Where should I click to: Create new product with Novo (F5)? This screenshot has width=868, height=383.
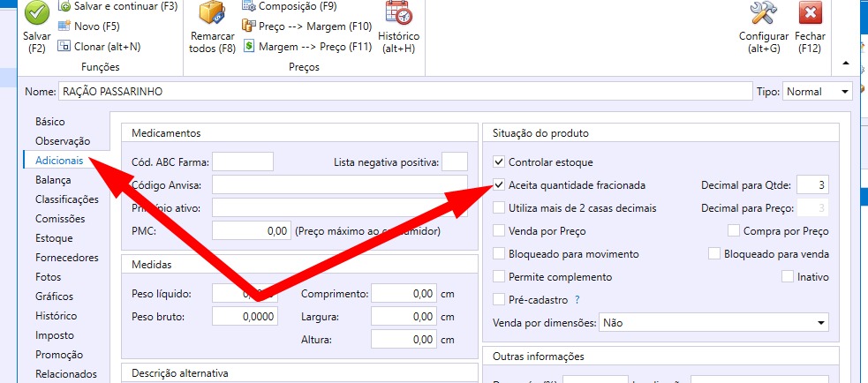(65, 26)
